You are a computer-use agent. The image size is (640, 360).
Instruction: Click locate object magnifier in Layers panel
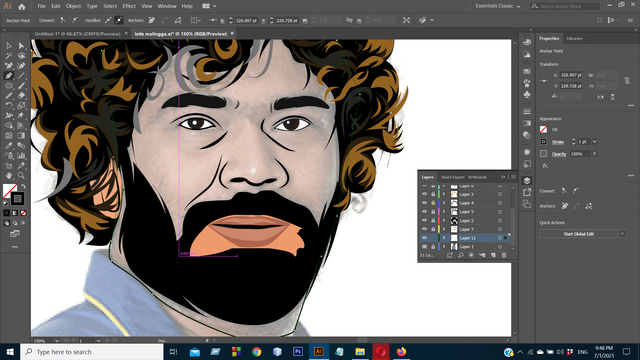[460, 255]
